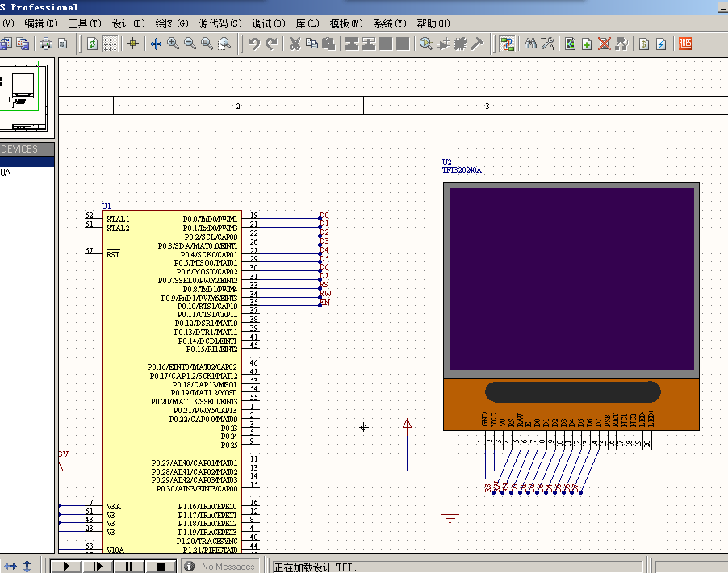Pause the simulation
The image size is (728, 573).
pyautogui.click(x=129, y=566)
